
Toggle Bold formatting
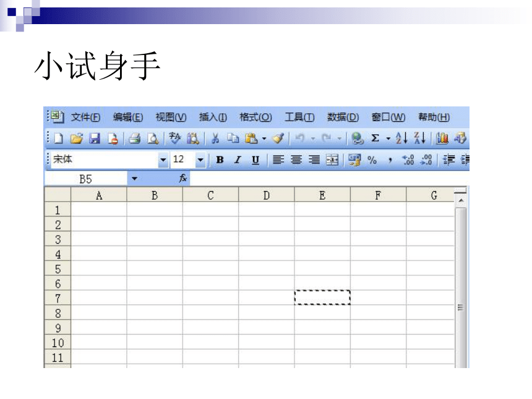pyautogui.click(x=220, y=160)
